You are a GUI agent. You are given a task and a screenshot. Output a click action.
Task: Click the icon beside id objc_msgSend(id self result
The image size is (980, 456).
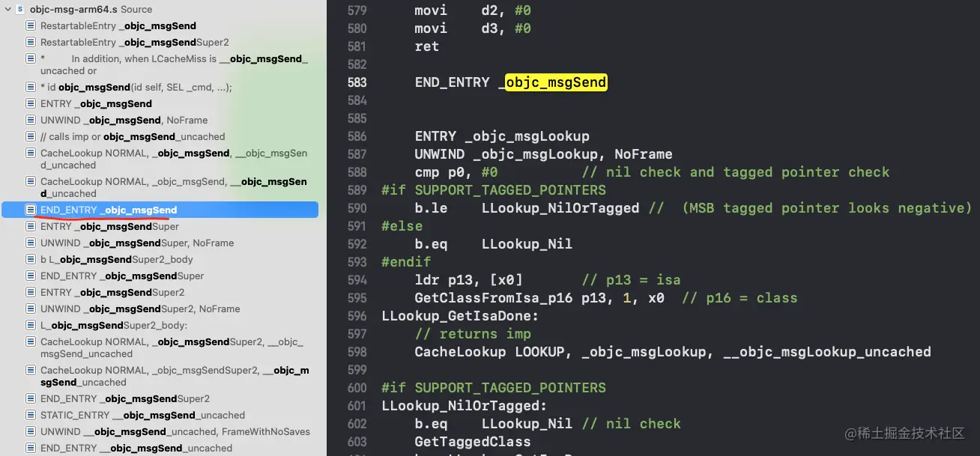pos(31,87)
